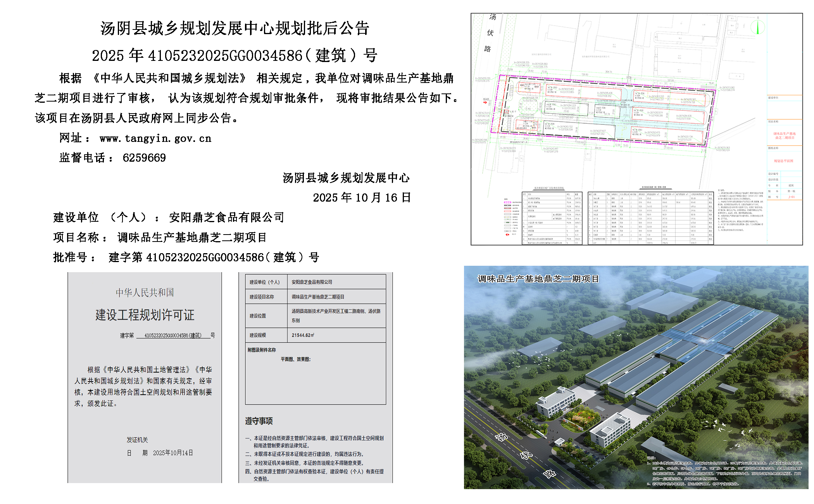Click the green hatch landscaping symbol in the legend
The width and height of the screenshot is (814, 504).
508,223
